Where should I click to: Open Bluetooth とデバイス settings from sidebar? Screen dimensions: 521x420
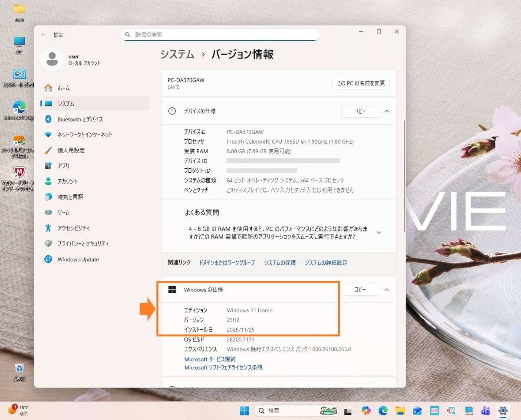click(x=74, y=119)
